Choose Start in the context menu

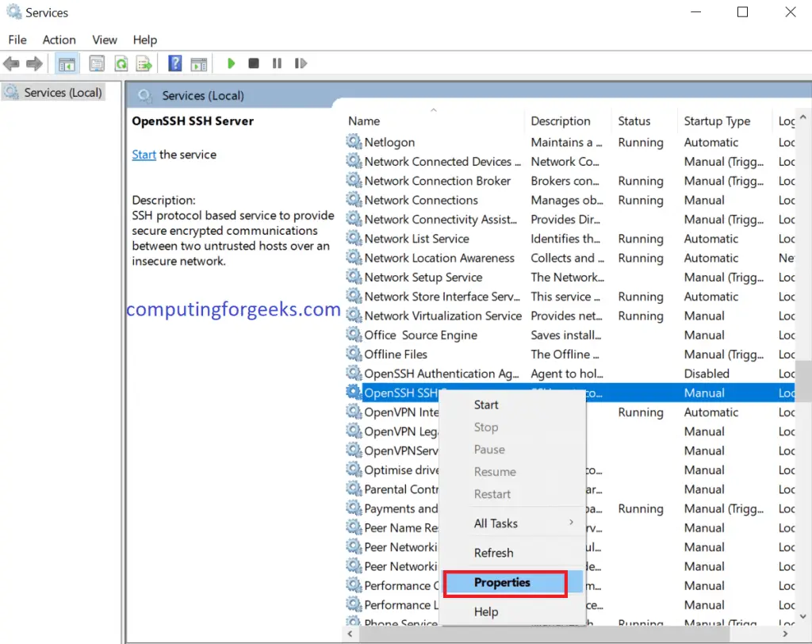pyautogui.click(x=486, y=404)
